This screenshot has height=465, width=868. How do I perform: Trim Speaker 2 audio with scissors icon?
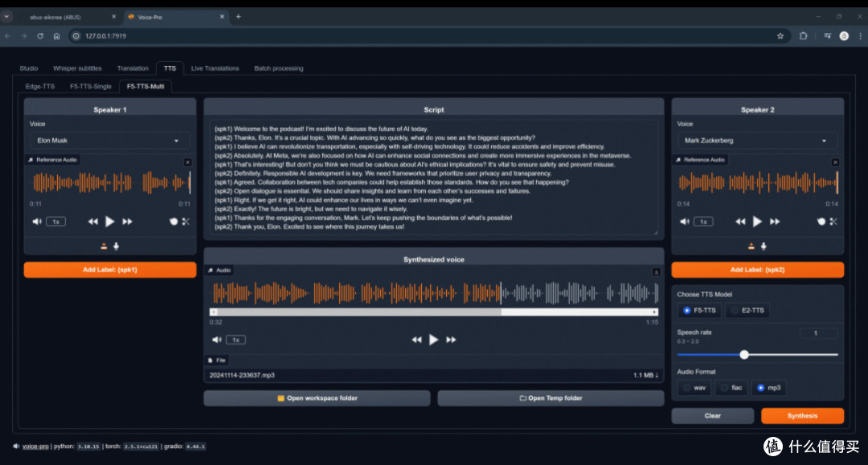click(833, 222)
